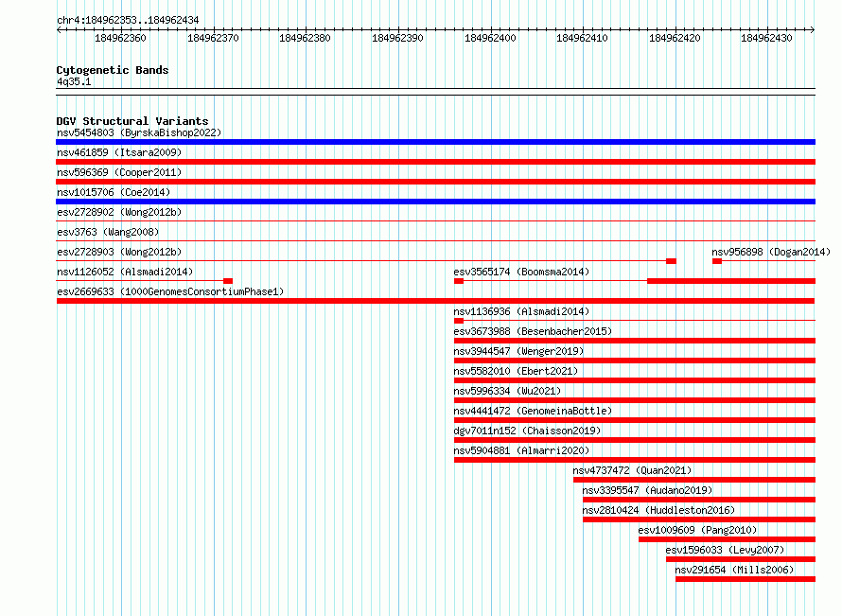842x616 pixels.
Task: Click the chr4:184962353..184962434 range label
Action: pyautogui.click(x=128, y=20)
